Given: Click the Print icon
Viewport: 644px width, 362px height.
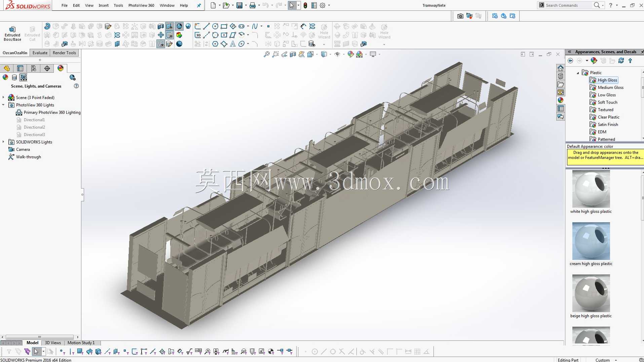Looking at the screenshot, I should [x=253, y=5].
